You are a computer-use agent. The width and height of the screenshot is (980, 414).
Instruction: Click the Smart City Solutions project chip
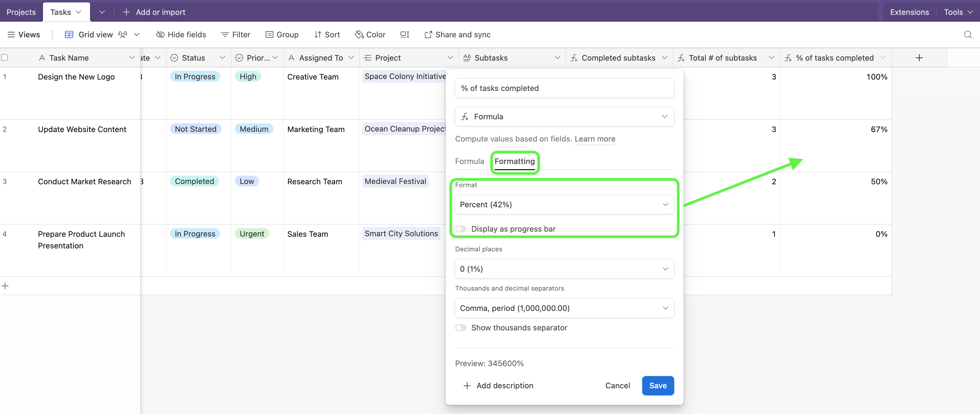click(401, 234)
